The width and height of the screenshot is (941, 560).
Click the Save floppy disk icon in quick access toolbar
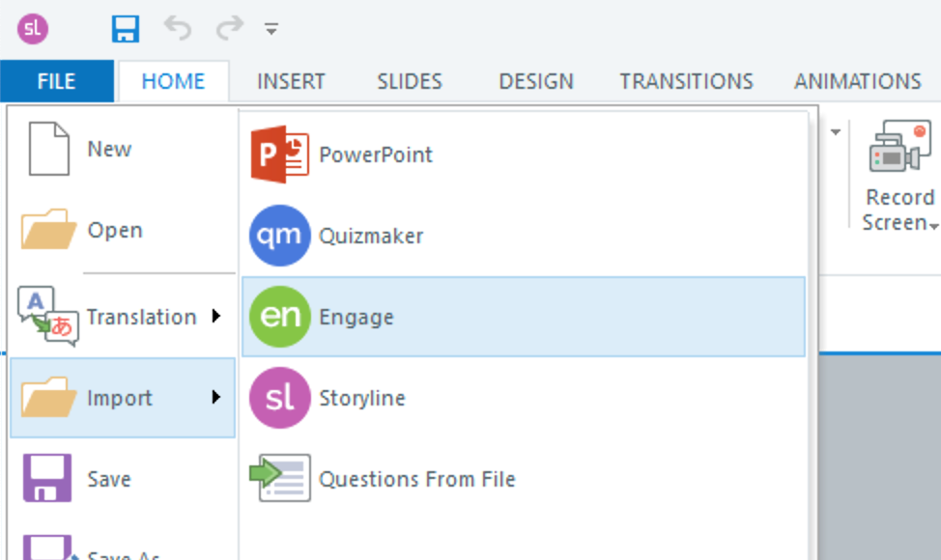click(126, 29)
